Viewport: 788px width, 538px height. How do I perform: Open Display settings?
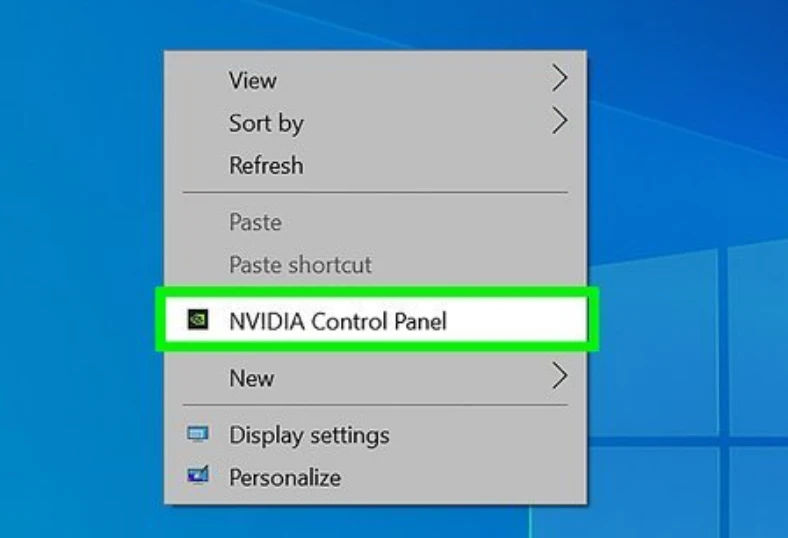tap(375, 435)
